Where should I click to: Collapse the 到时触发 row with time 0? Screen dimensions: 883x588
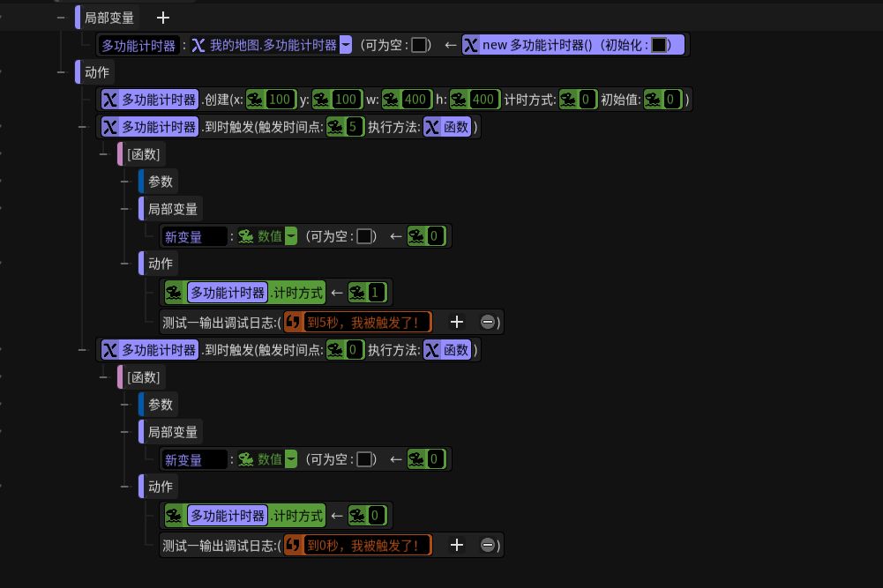pos(83,350)
